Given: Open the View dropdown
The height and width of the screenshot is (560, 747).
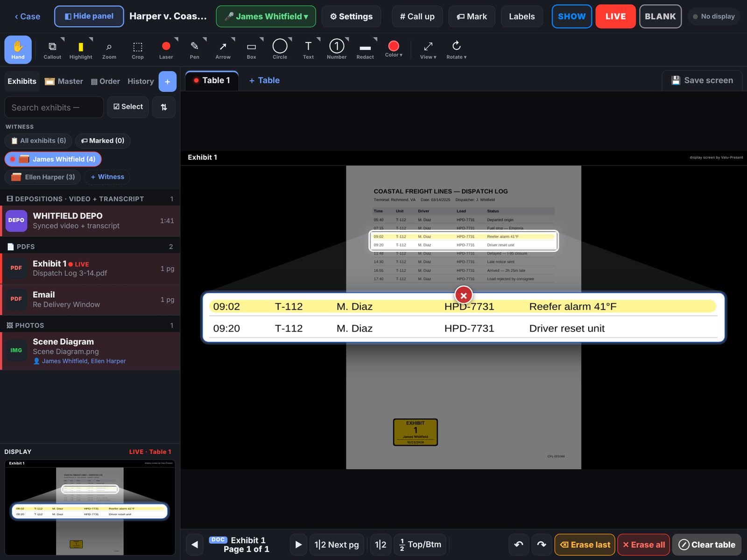Looking at the screenshot, I should pos(428,50).
